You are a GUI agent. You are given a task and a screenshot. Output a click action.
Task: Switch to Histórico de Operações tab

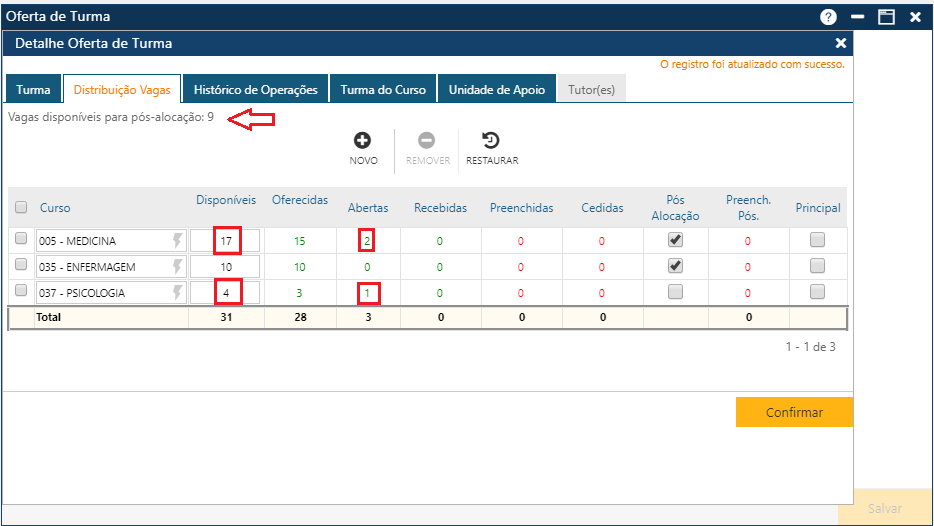point(255,89)
